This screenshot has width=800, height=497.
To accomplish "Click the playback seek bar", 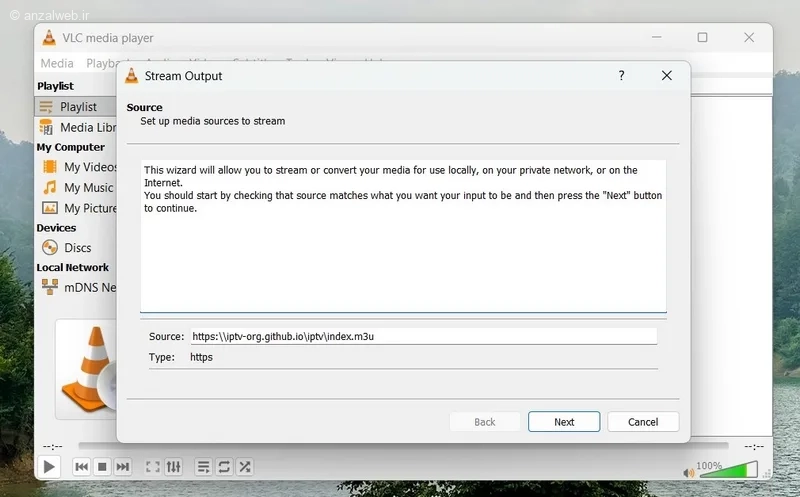I will (403, 446).
